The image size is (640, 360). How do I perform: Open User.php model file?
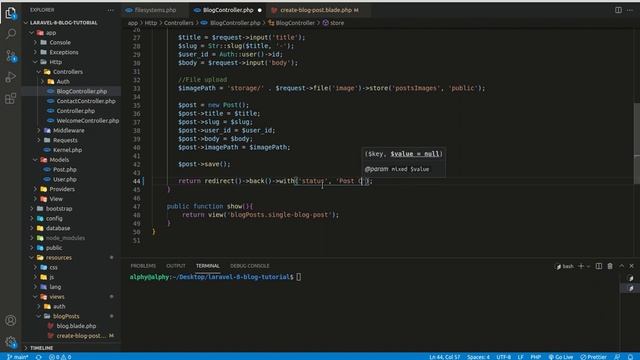(x=64, y=180)
